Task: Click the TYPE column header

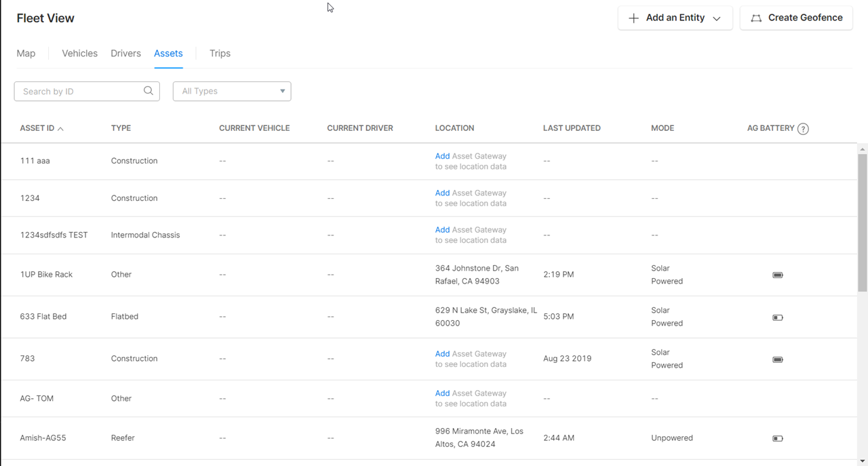Action: pos(121,128)
